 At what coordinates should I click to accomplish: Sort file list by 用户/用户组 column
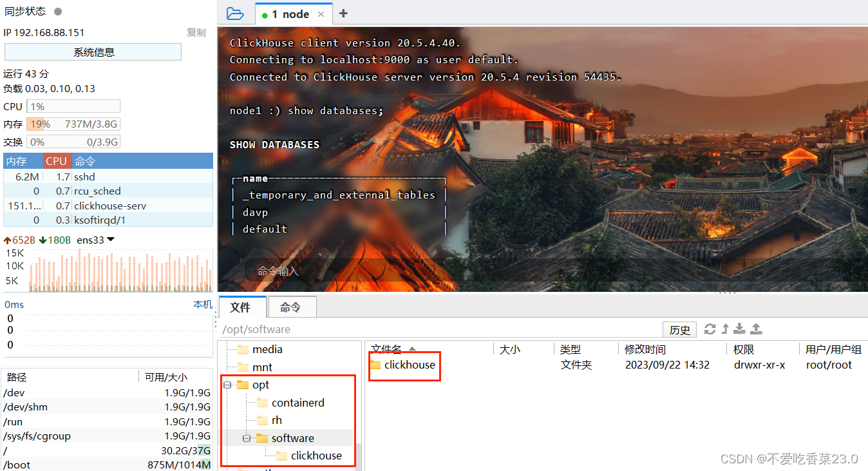pos(833,349)
